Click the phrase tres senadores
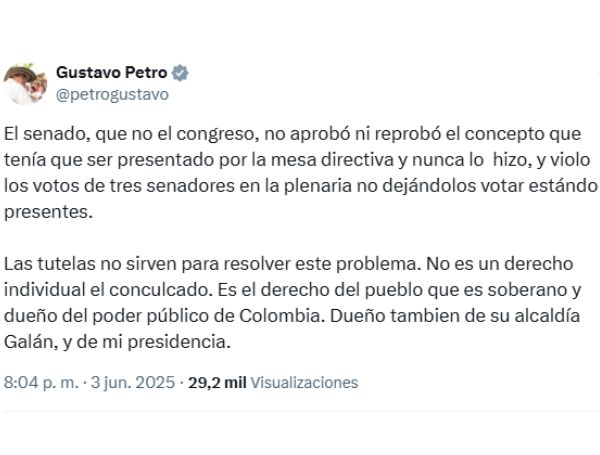Image resolution: width=600 pixels, height=455 pixels. [172, 186]
